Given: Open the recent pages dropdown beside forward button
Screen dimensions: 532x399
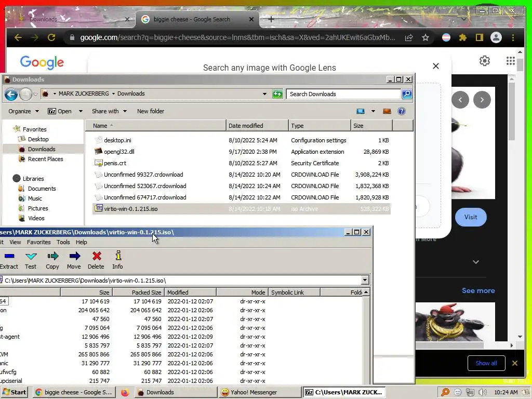Looking at the screenshot, I should coord(35,95).
